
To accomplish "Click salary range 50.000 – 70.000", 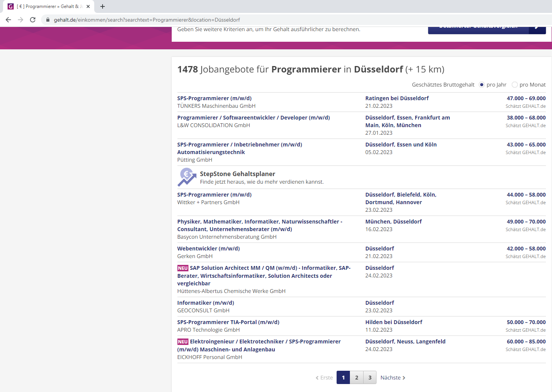I will [526, 322].
